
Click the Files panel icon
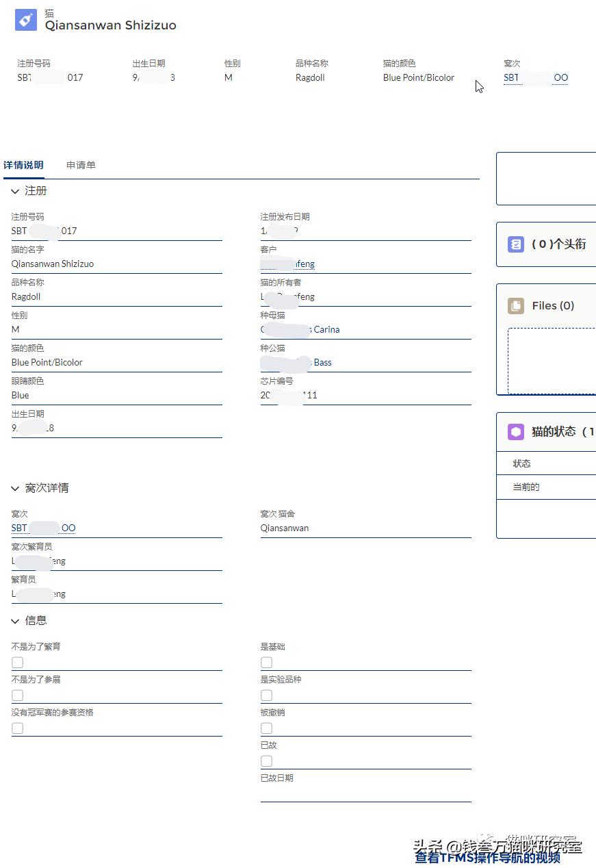coord(515,306)
